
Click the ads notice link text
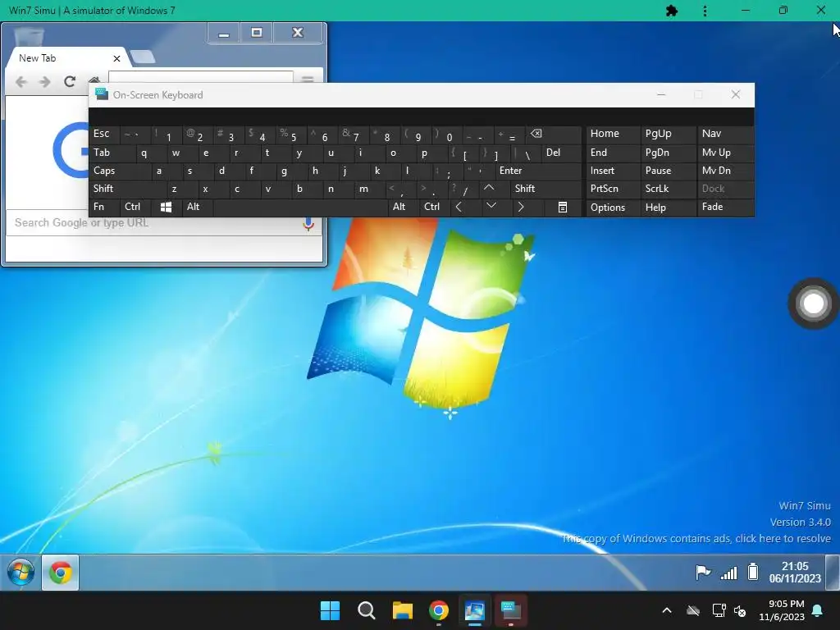696,538
